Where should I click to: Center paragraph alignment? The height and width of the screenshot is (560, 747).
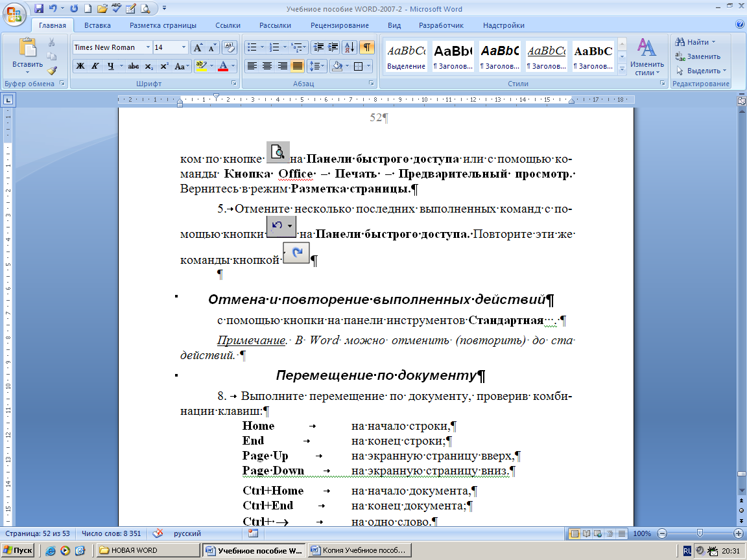(x=267, y=66)
